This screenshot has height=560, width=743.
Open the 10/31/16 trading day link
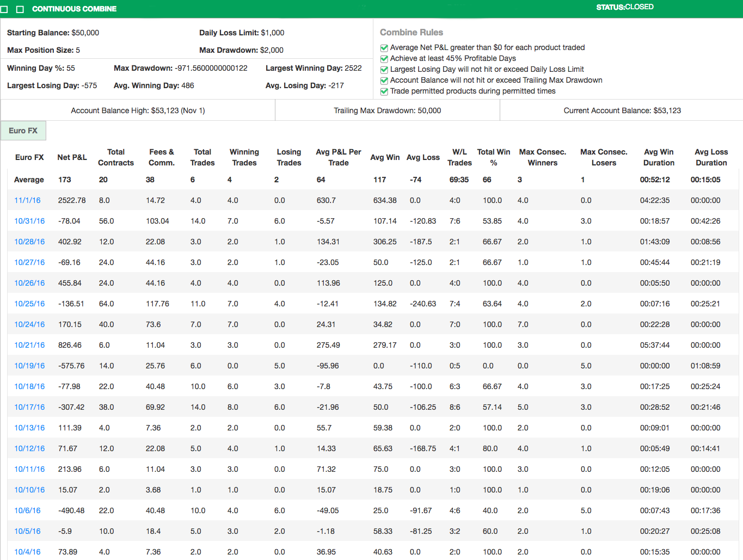click(29, 221)
